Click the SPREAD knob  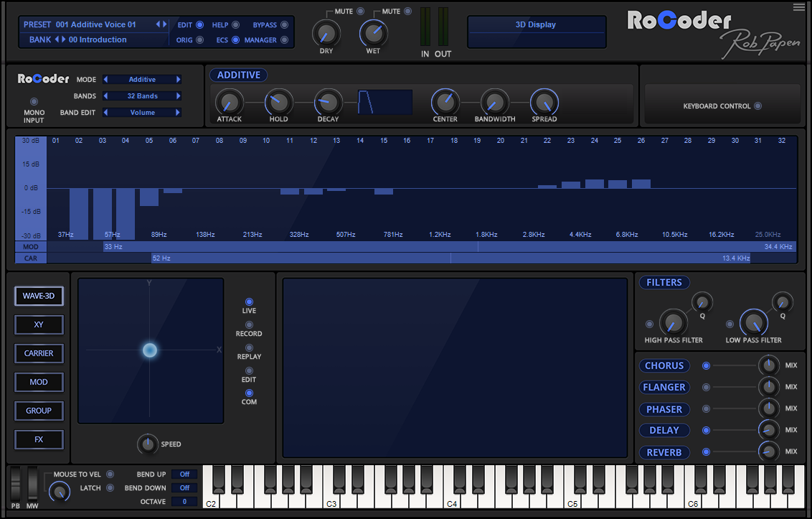pos(544,102)
